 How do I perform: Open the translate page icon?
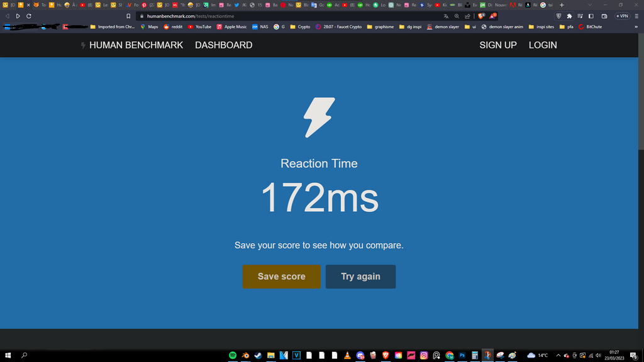(x=446, y=16)
